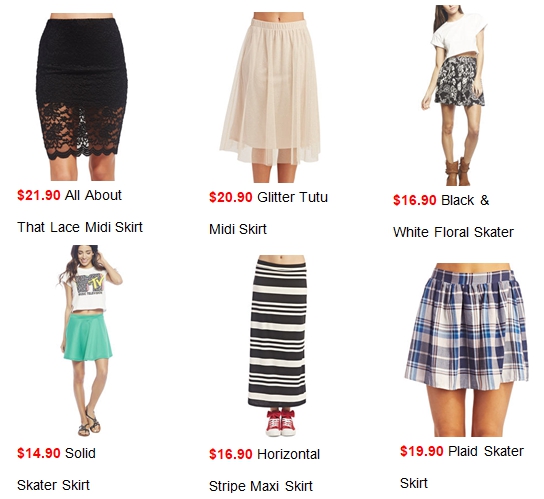Click the $16.90 price of floral skater skirt
Screen dimensions: 544x499
click(415, 200)
